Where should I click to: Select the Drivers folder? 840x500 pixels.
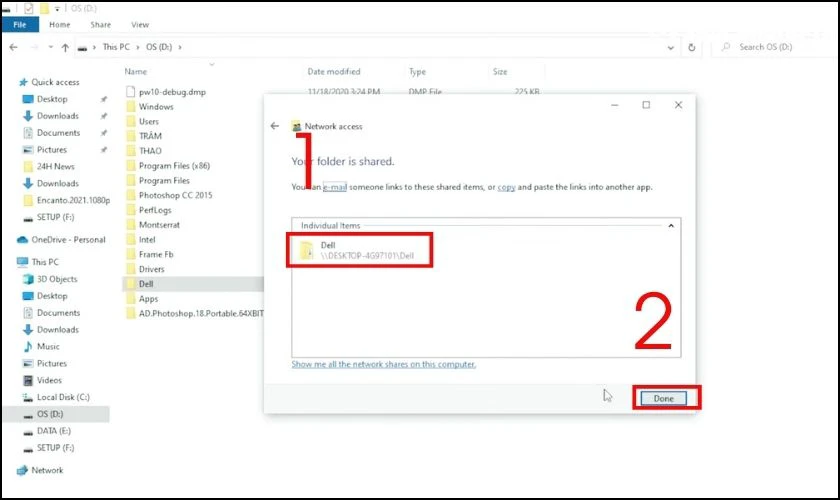pos(146,270)
